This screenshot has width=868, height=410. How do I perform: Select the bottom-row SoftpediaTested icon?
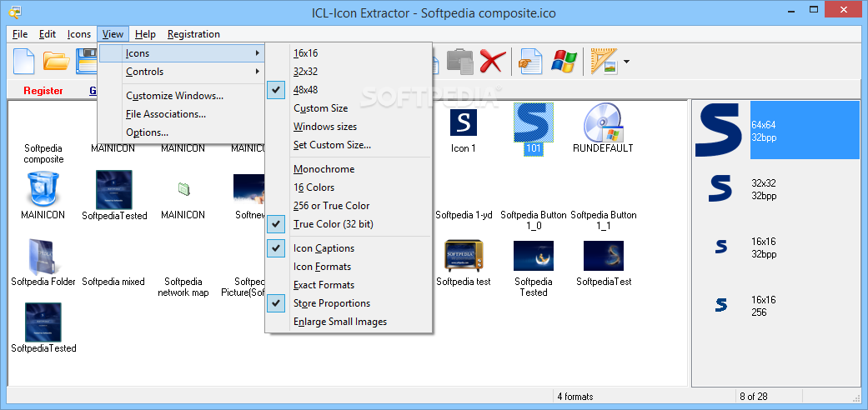[x=43, y=322]
